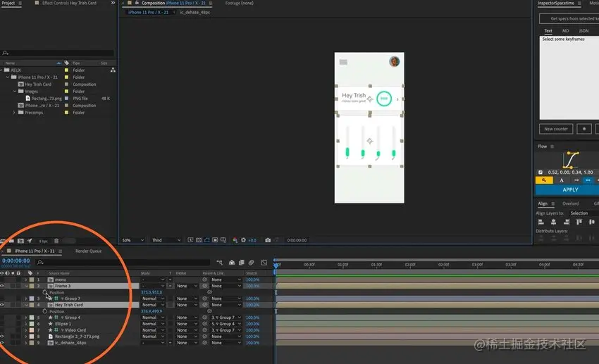The width and height of the screenshot is (599, 364).
Task: Take a snapshot with the camera icon
Action: click(268, 240)
